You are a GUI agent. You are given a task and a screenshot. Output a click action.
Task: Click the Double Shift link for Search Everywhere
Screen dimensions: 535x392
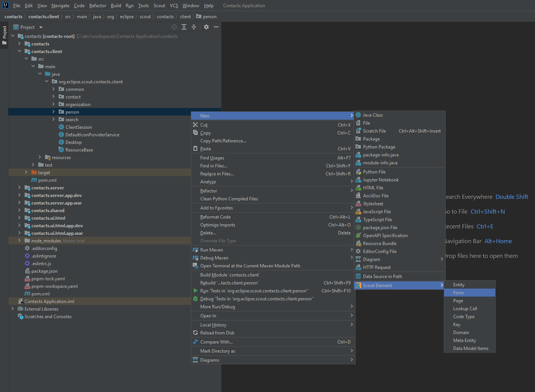click(512, 197)
